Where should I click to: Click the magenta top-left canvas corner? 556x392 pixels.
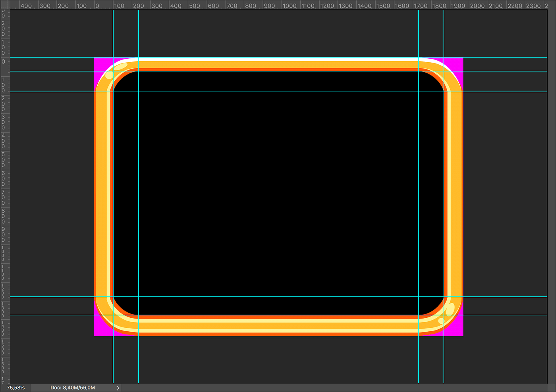tap(99, 63)
